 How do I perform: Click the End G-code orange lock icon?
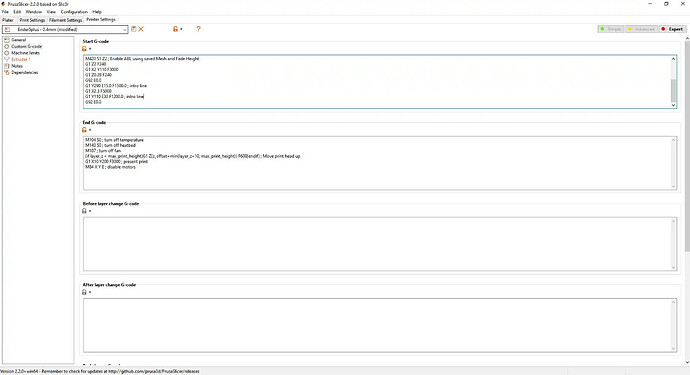point(84,130)
